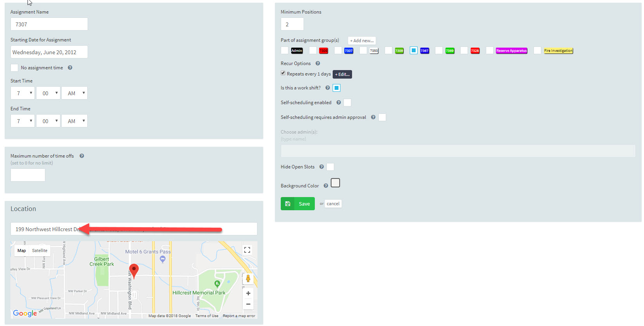Open the Start Time hour dropdown

pyautogui.click(x=23, y=93)
